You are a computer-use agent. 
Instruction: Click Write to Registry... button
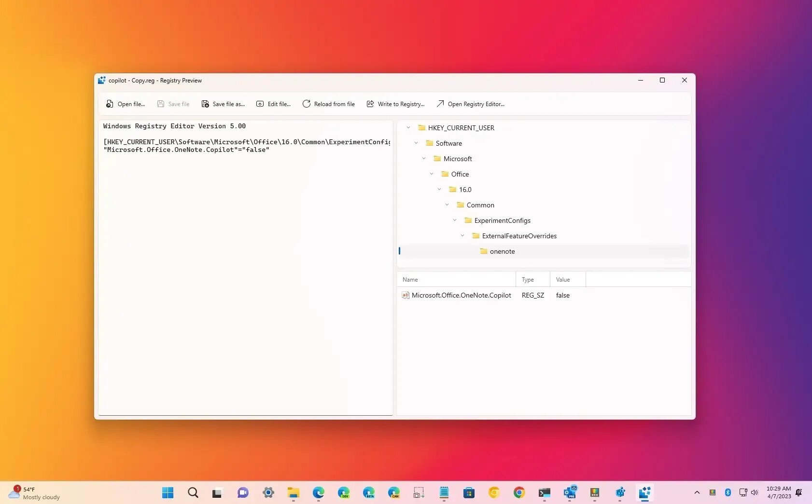(395, 104)
